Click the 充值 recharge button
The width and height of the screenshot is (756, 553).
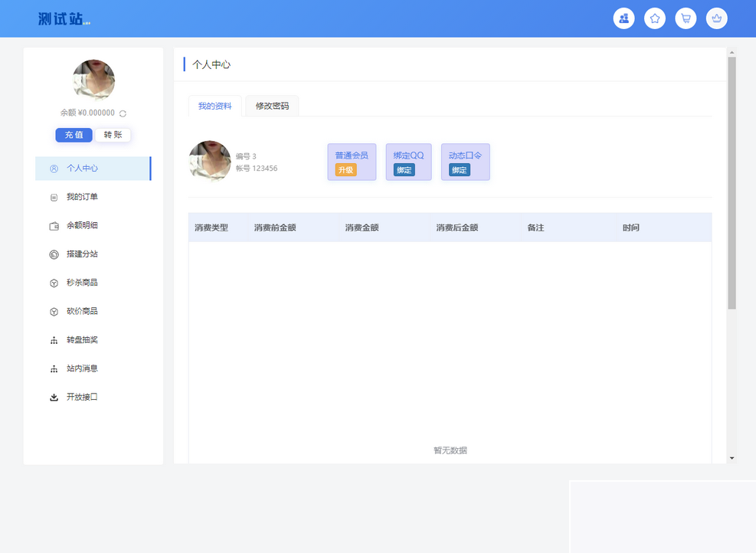(74, 134)
